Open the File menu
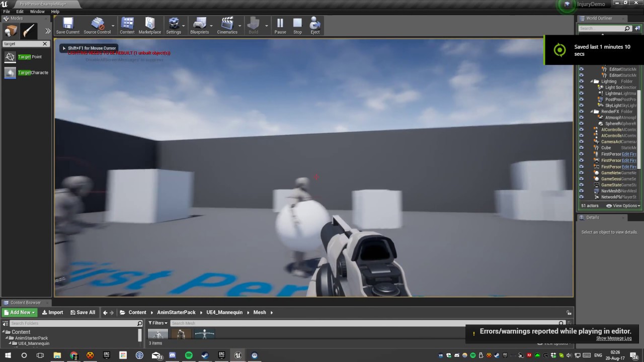644x362 pixels. coord(7,12)
